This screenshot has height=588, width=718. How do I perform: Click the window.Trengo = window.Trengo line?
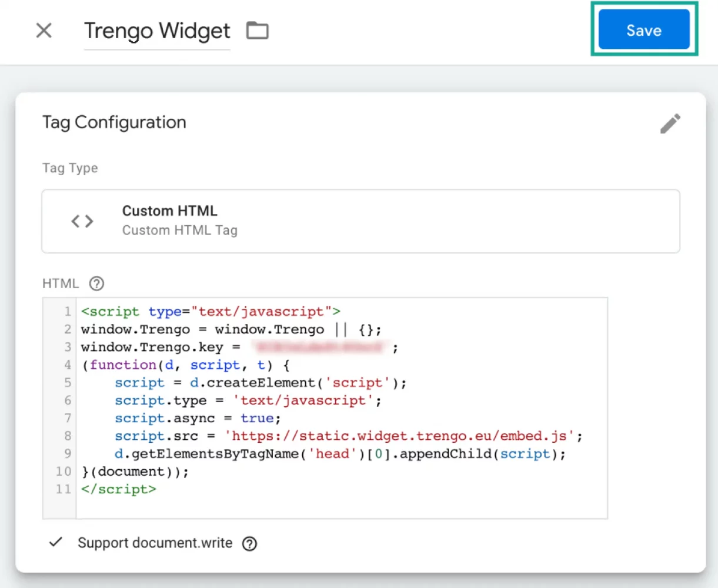(x=231, y=329)
